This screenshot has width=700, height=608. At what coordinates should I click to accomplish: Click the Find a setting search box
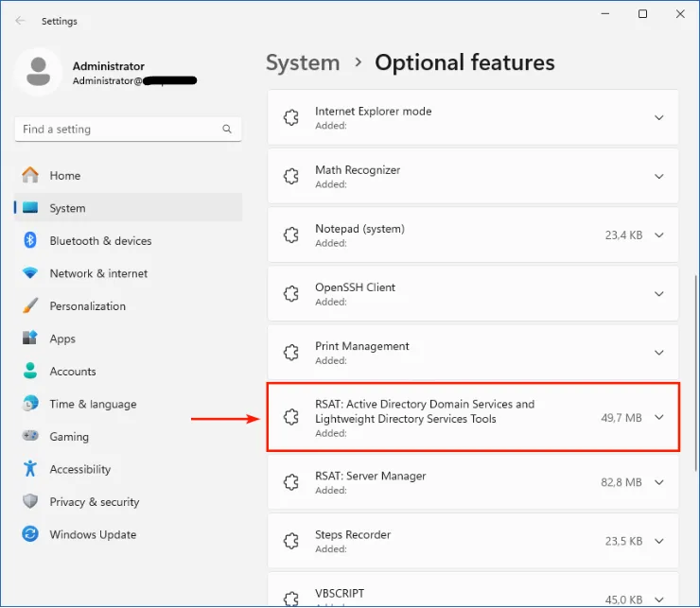coord(118,130)
